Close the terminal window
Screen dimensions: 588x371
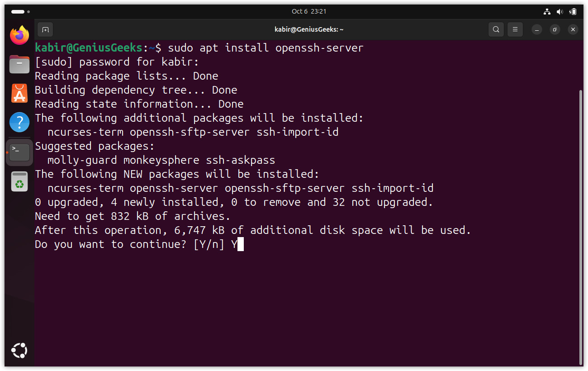573,29
